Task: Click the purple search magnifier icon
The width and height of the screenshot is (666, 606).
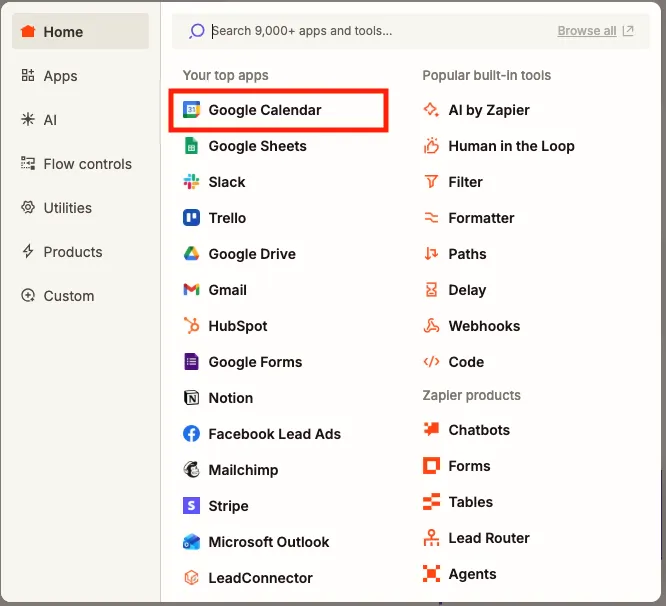Action: point(197,31)
